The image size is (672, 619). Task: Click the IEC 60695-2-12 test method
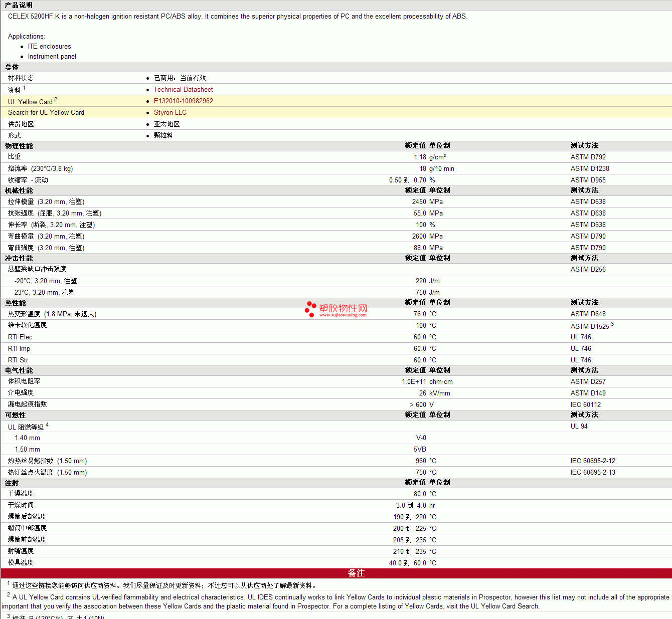[x=593, y=461]
